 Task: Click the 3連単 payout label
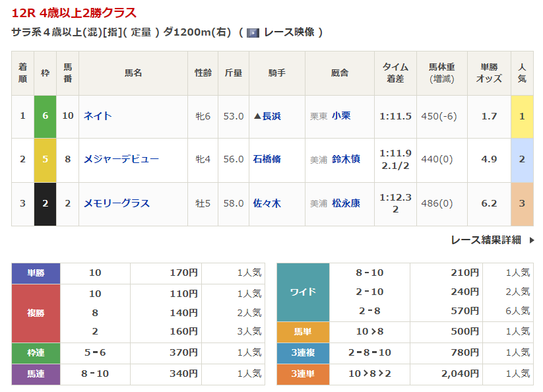click(x=302, y=374)
